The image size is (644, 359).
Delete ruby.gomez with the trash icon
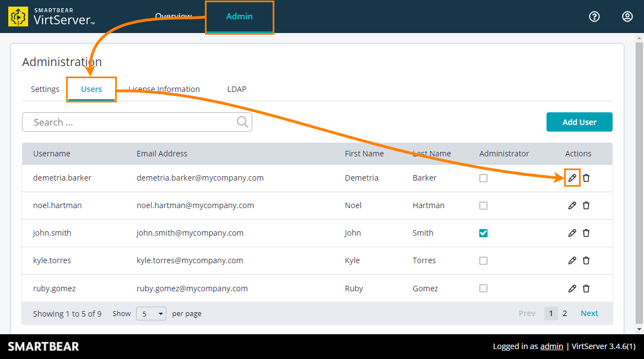(586, 288)
